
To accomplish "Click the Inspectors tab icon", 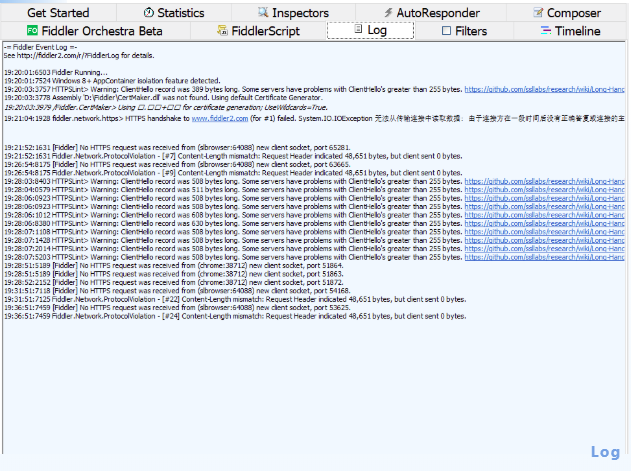I will point(263,13).
